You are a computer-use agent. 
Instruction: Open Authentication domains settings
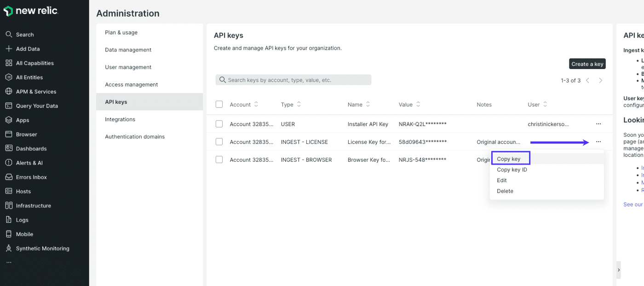point(136,136)
